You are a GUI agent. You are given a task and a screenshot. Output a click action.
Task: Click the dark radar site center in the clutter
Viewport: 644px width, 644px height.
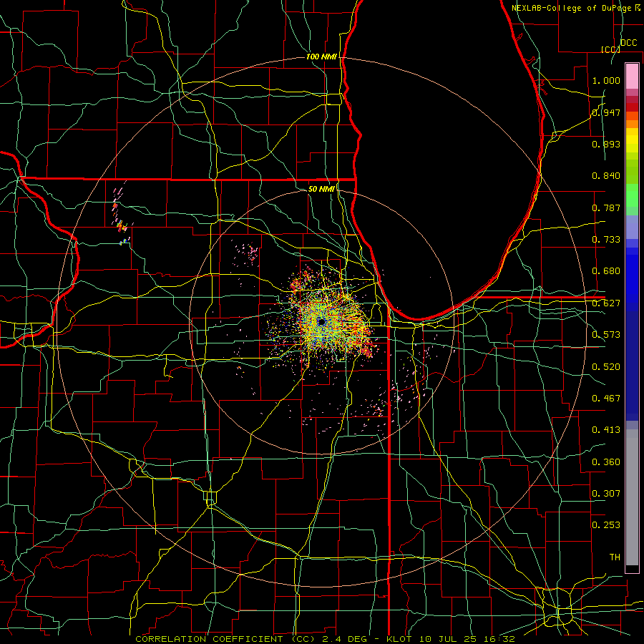click(321, 321)
